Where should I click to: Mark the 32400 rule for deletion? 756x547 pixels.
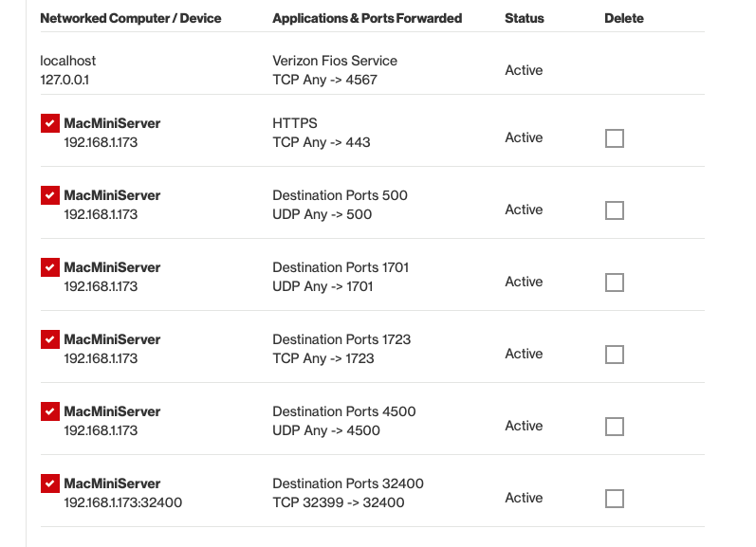[615, 499]
